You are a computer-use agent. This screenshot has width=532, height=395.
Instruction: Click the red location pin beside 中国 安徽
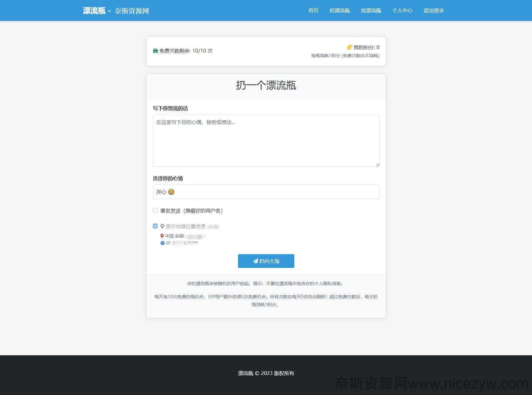tap(162, 236)
